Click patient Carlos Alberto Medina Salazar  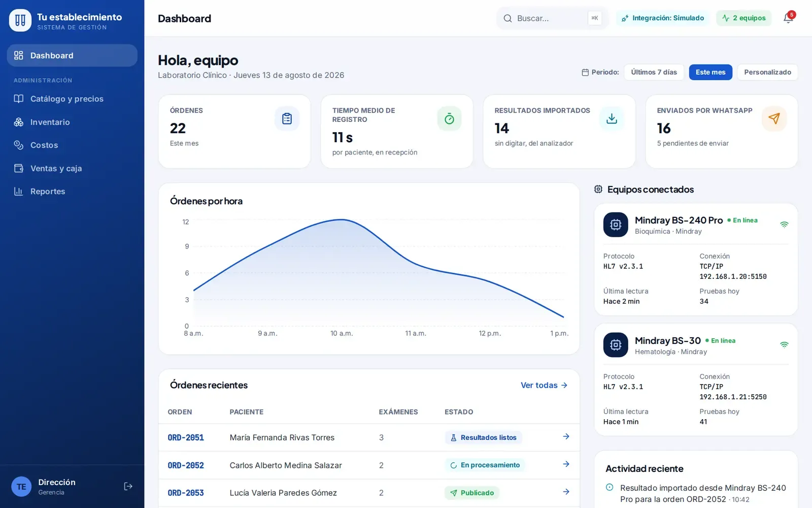click(286, 465)
